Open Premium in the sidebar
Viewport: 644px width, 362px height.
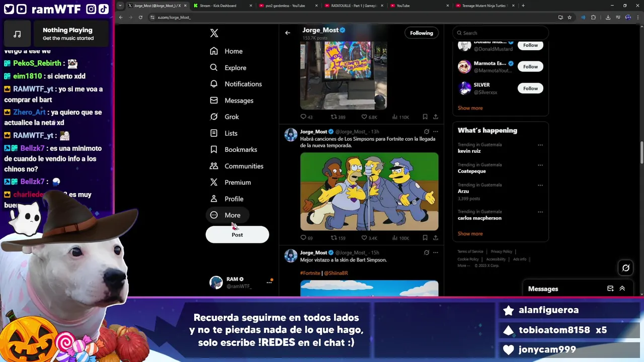click(x=230, y=183)
